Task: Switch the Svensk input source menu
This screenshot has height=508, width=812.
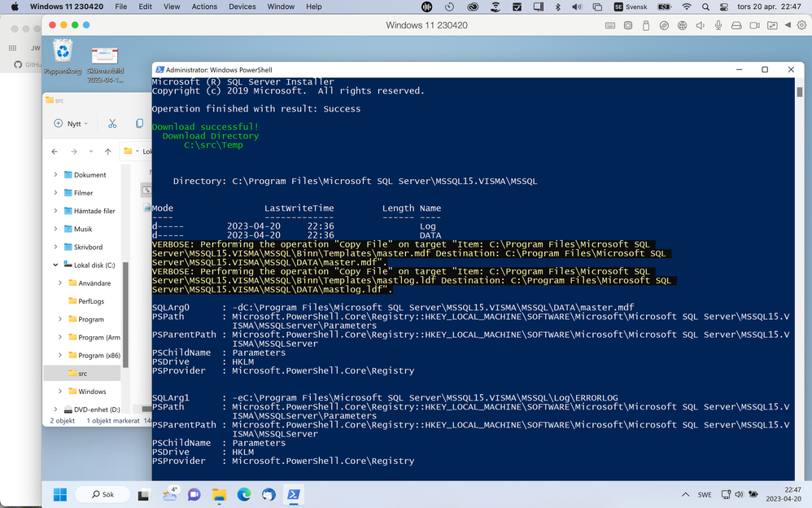Action: 631,7
